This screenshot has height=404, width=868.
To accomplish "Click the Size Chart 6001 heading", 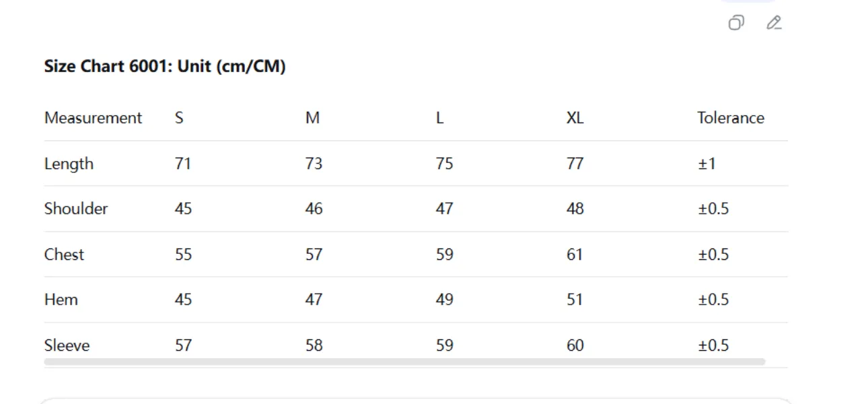I will [165, 67].
